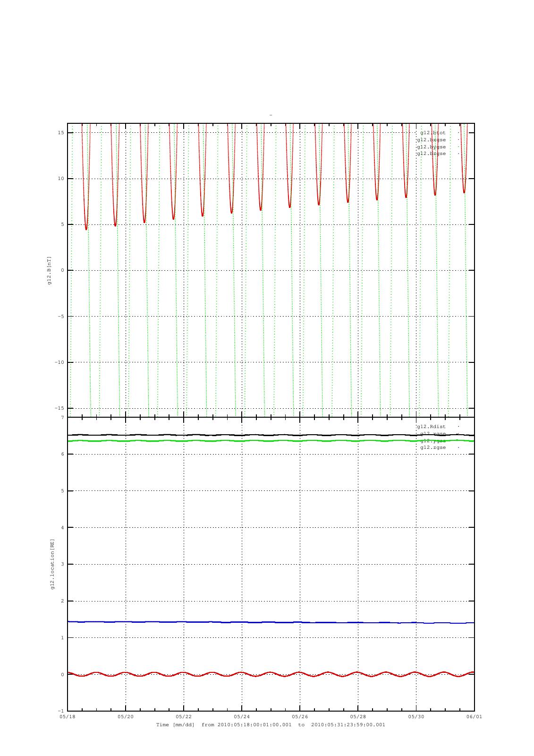
Task: Click the 05/24 x-axis tick label
Action: (242, 717)
